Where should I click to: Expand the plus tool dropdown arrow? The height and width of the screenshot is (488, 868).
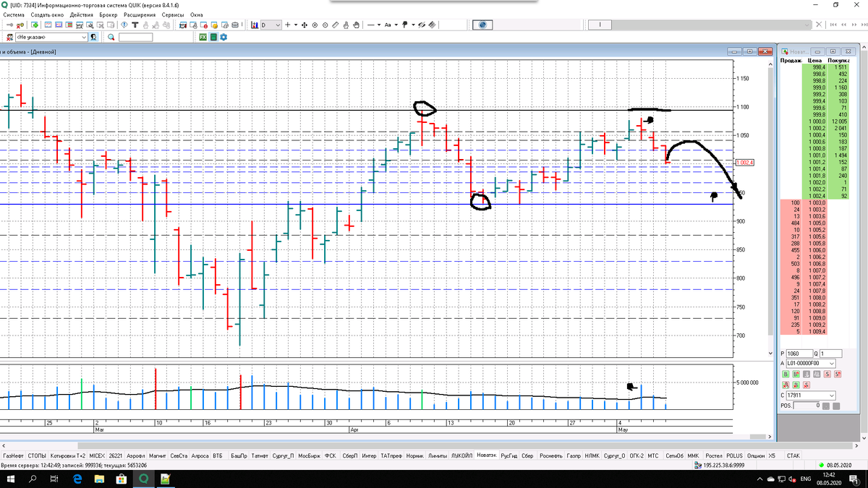pyautogui.click(x=296, y=25)
